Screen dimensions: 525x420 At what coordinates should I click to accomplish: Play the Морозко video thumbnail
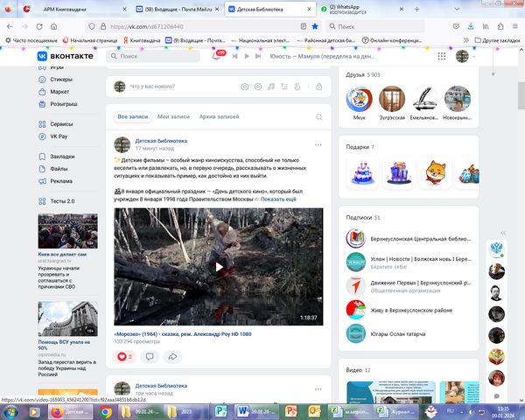point(219,267)
